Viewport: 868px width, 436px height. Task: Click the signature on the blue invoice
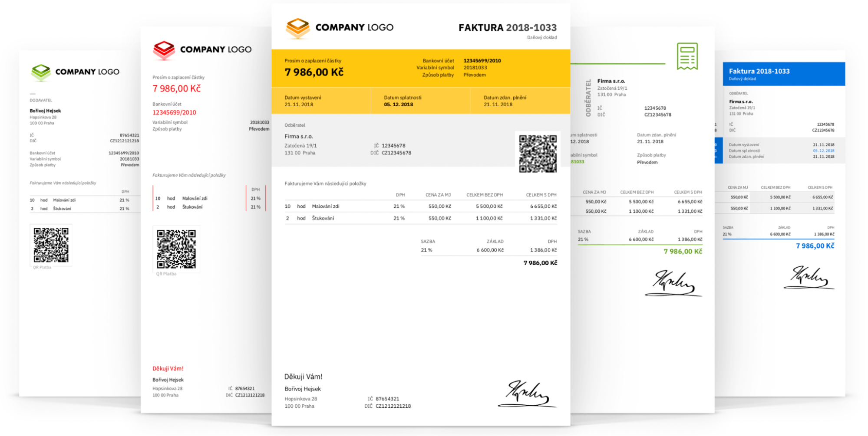(x=809, y=278)
